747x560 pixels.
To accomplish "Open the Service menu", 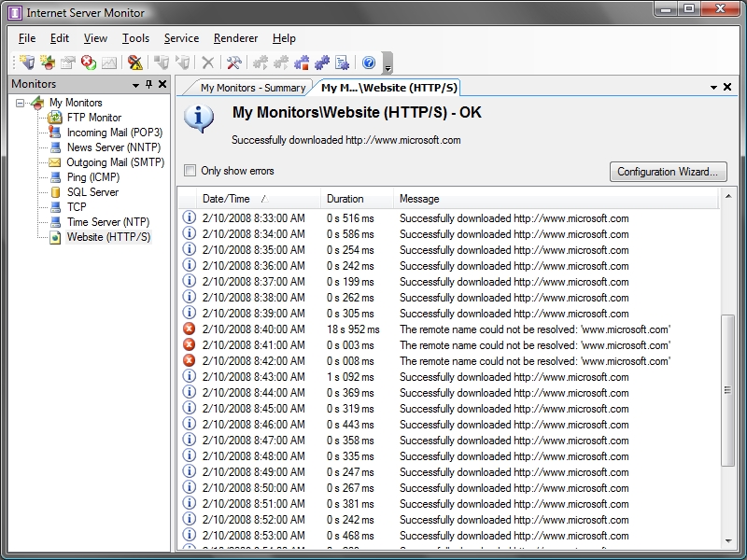I will tap(181, 38).
